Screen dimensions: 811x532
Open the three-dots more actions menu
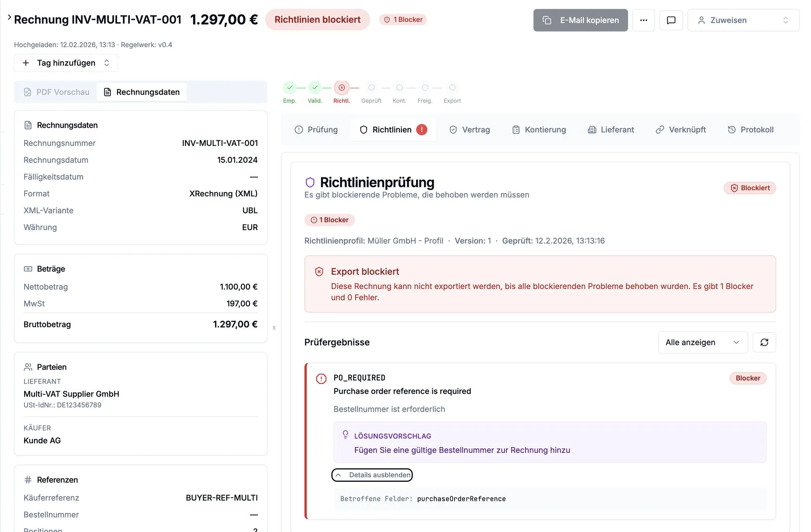click(643, 20)
